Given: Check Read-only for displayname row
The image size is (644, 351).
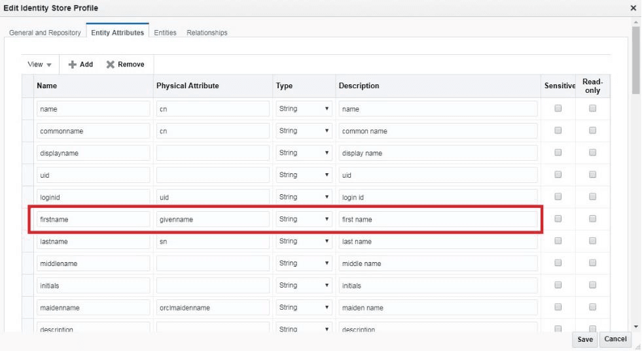Looking at the screenshot, I should (x=592, y=152).
